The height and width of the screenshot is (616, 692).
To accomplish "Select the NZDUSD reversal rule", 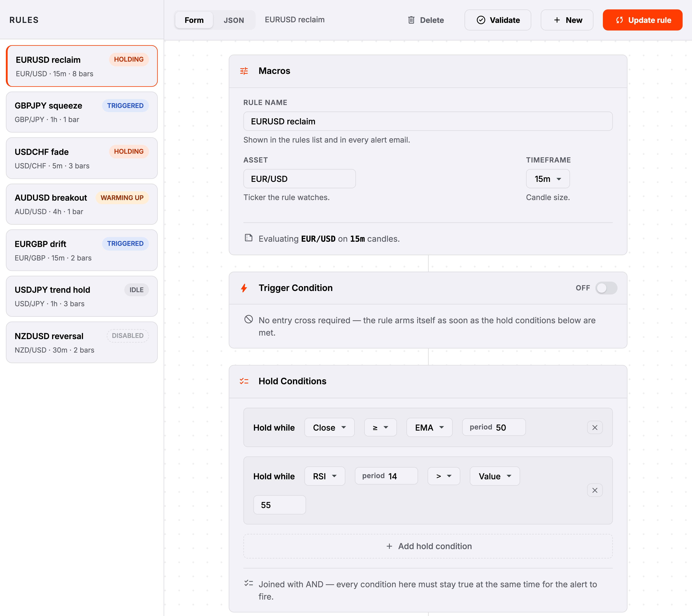I will point(82,342).
